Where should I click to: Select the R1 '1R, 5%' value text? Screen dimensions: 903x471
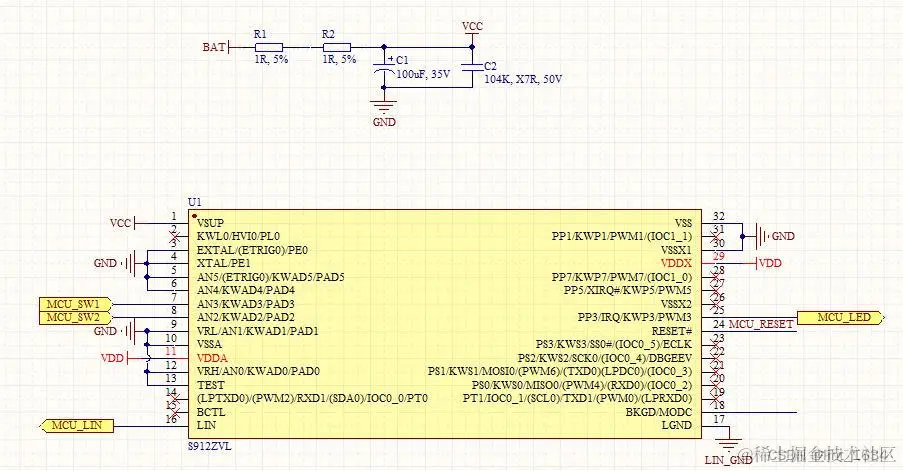[271, 59]
